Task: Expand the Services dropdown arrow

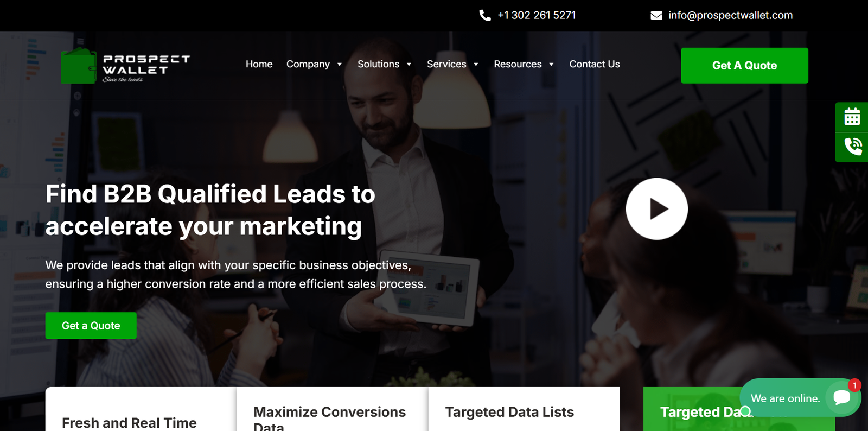Action: pos(476,65)
